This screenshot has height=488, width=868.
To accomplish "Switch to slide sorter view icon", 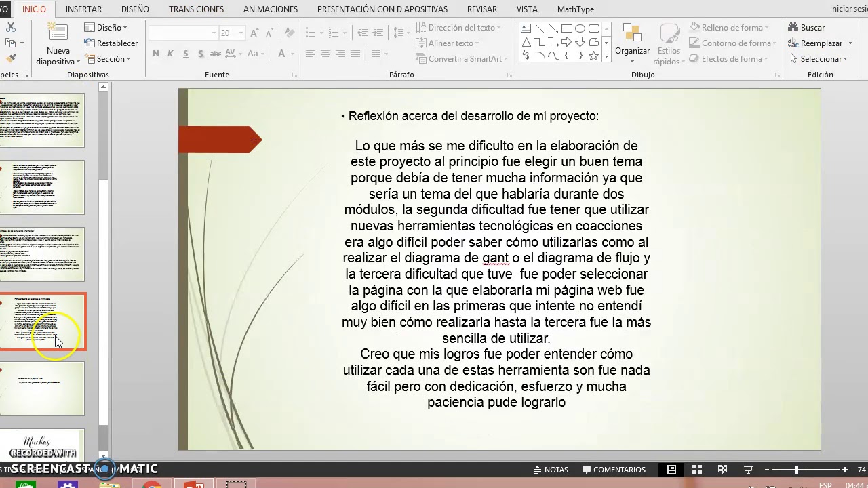I will coord(696,470).
